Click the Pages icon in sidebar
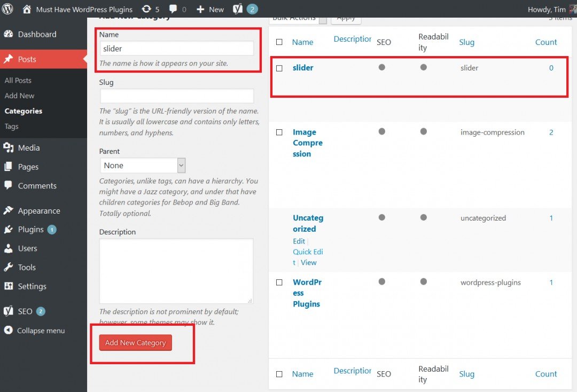Viewport: 577px width, 392px height. point(9,167)
